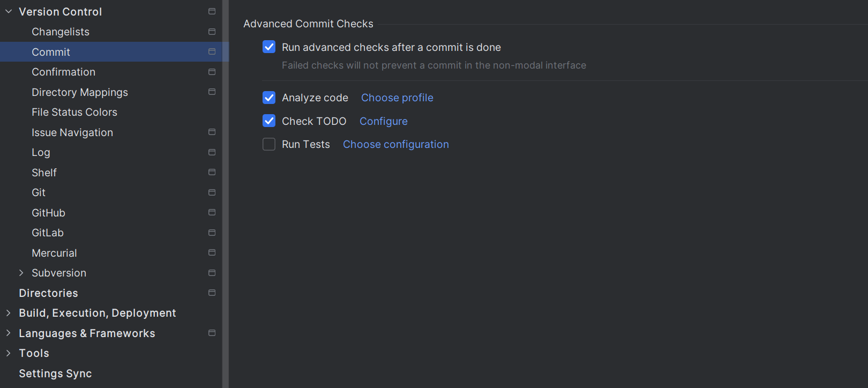Viewport: 868px width, 388px height.
Task: Click project-level icon beside Confirmation
Action: click(x=212, y=72)
